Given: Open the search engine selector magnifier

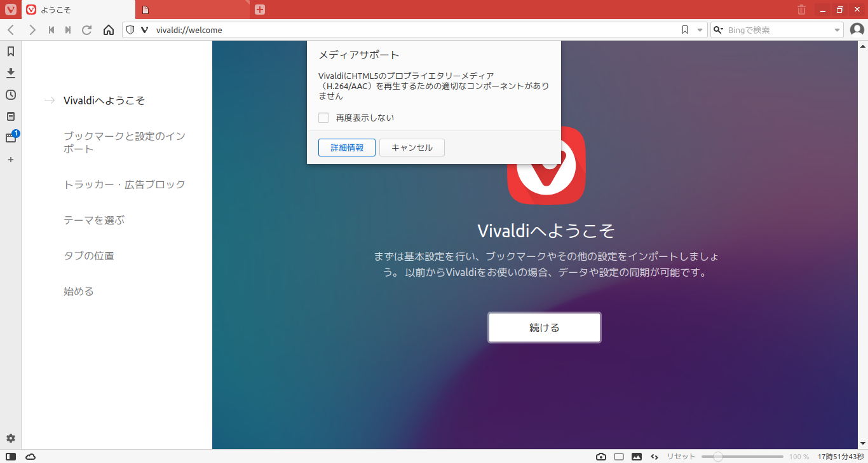Looking at the screenshot, I should tap(719, 30).
